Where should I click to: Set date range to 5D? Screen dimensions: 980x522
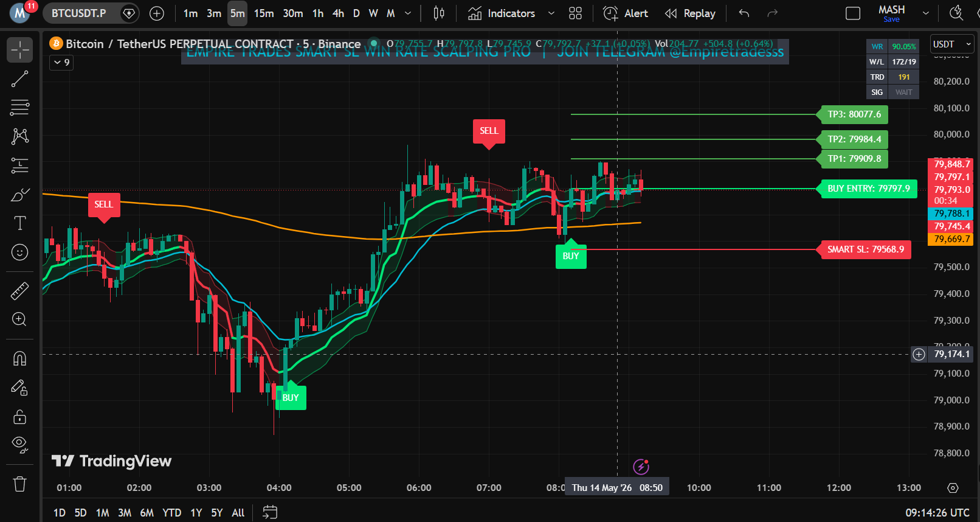(80, 513)
